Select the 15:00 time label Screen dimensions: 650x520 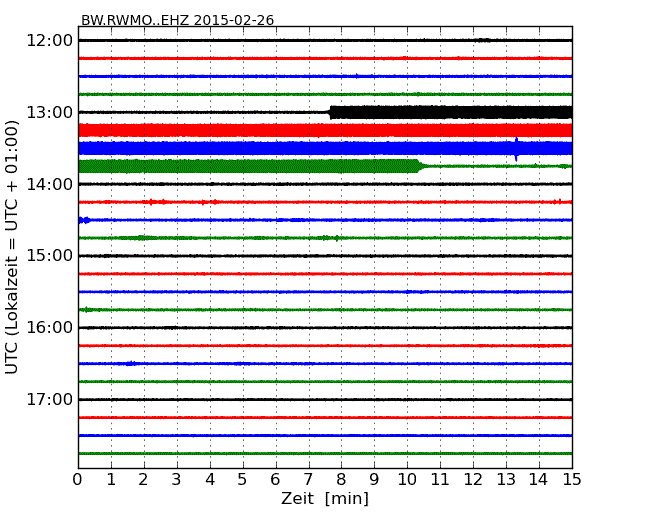tap(49, 256)
